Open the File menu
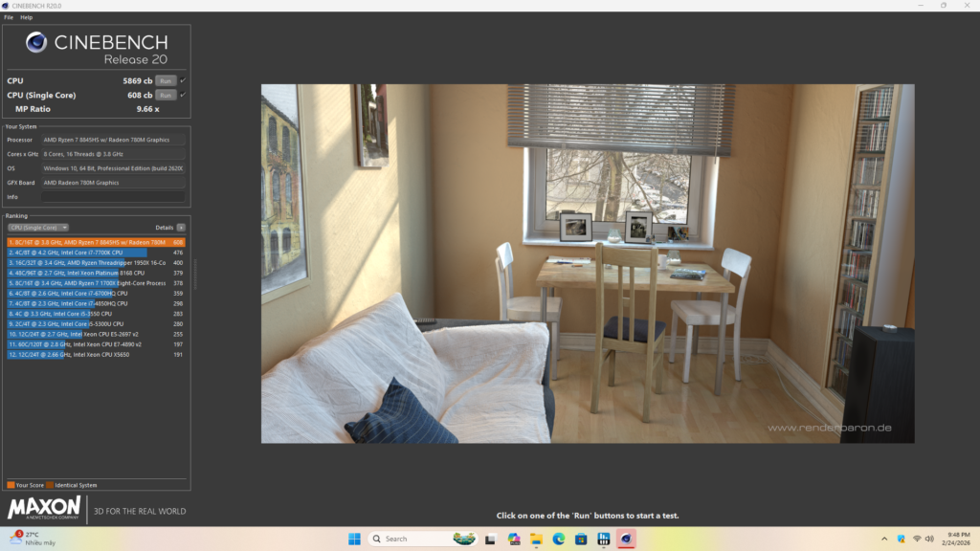The width and height of the screenshot is (980, 551). tap(9, 17)
